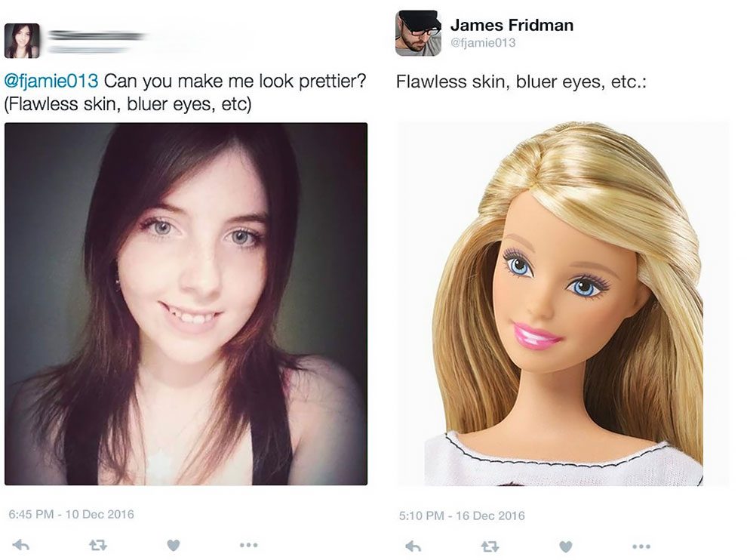
Task: Open James Fridman's profile name
Action: click(512, 25)
